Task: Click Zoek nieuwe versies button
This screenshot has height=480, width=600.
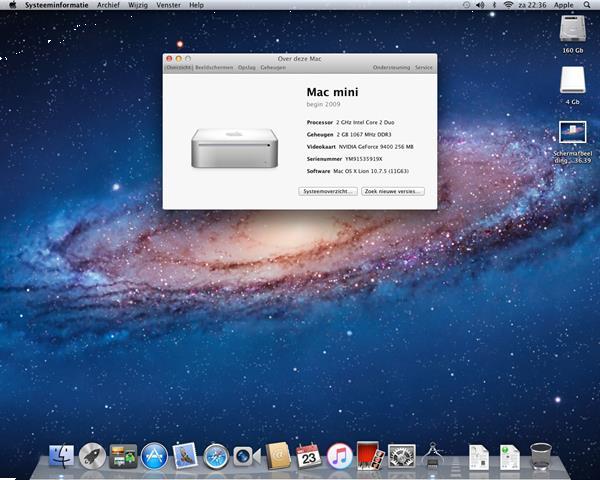Action: coord(393,191)
